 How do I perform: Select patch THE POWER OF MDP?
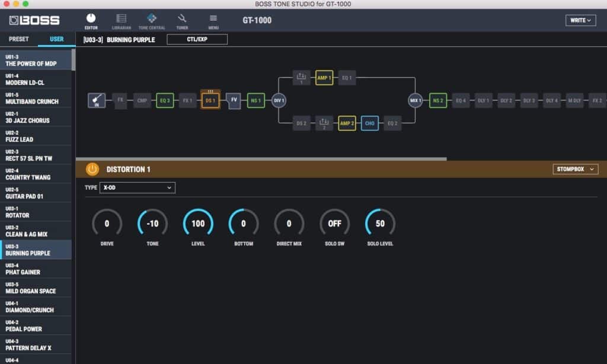click(36, 60)
